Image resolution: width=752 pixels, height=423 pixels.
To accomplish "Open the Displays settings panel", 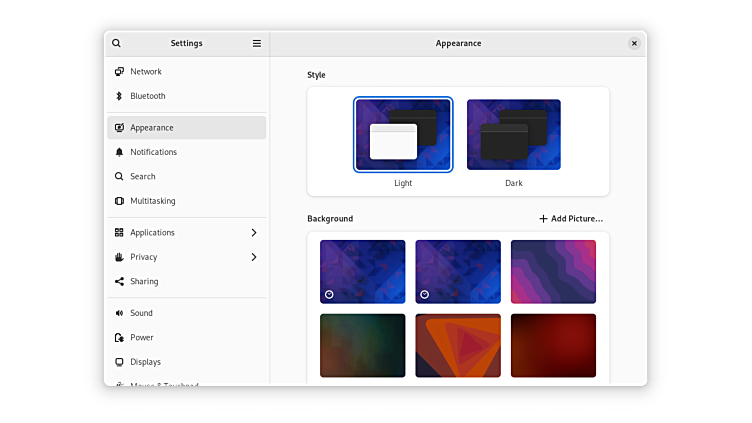I will [x=145, y=362].
